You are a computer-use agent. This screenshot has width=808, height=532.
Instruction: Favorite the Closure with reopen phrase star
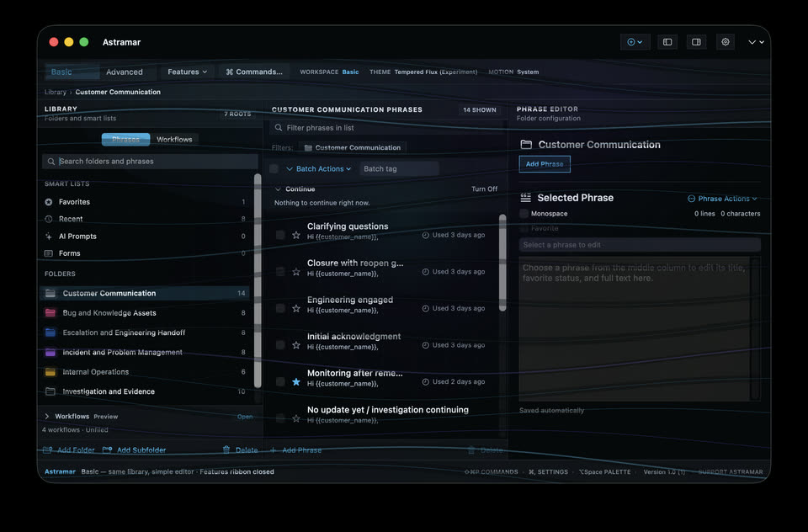pyautogui.click(x=296, y=272)
